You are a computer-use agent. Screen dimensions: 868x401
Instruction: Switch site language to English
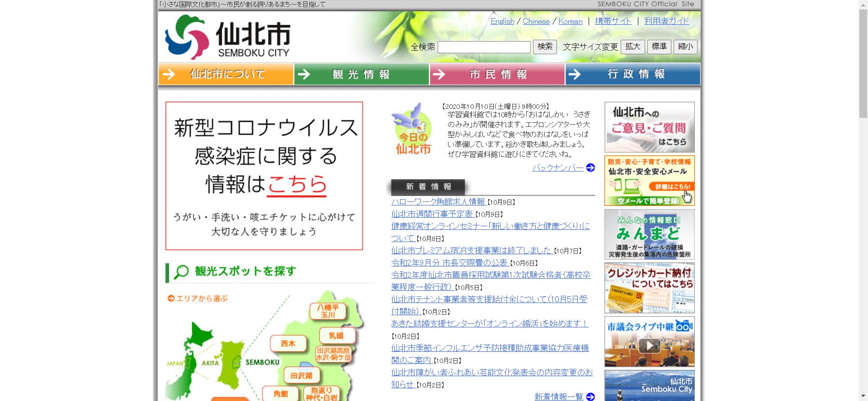502,21
